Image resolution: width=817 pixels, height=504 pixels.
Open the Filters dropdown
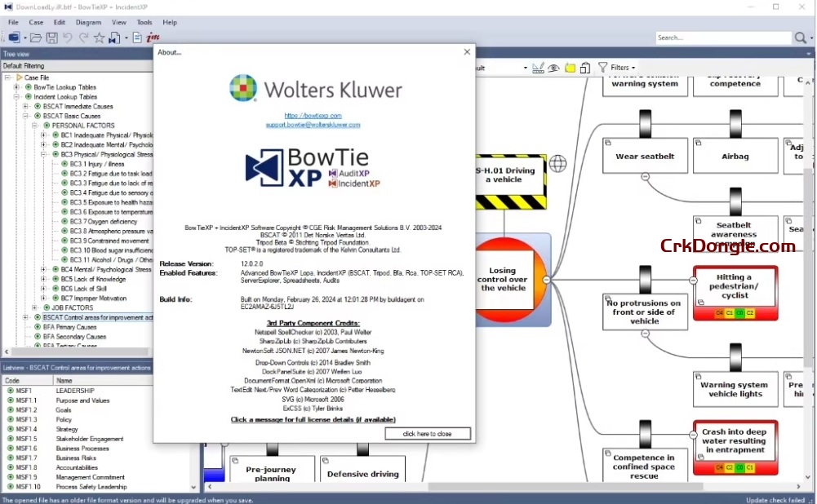pos(618,68)
